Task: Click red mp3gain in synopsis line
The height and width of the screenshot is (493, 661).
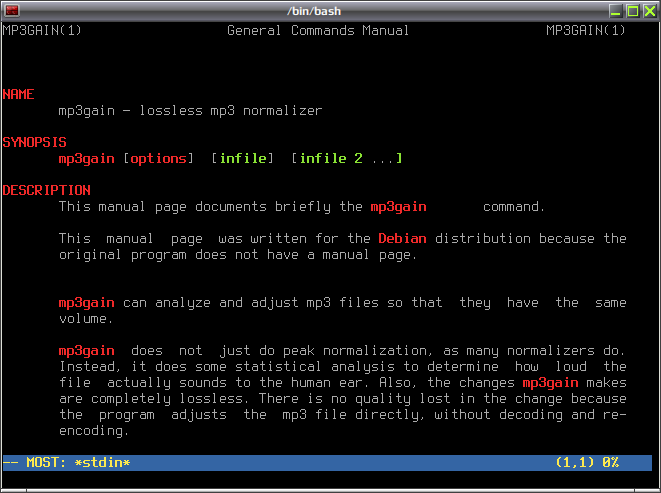Action: (x=86, y=159)
